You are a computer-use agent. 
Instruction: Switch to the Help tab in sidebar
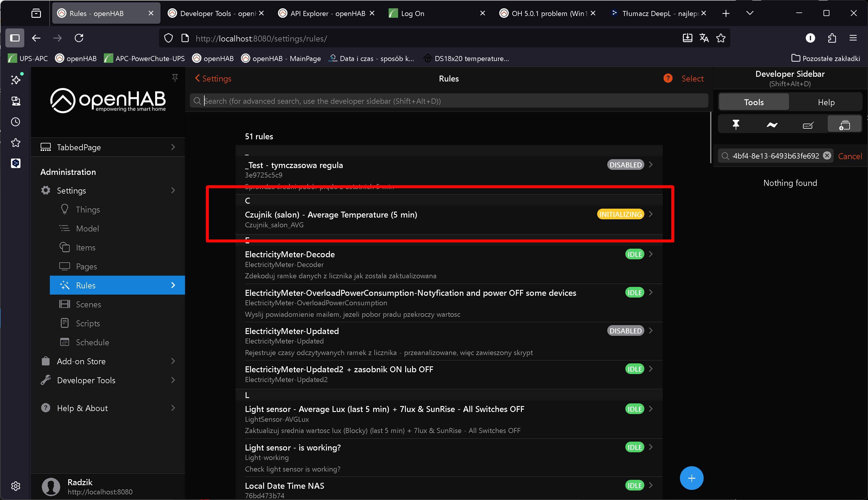click(x=826, y=102)
